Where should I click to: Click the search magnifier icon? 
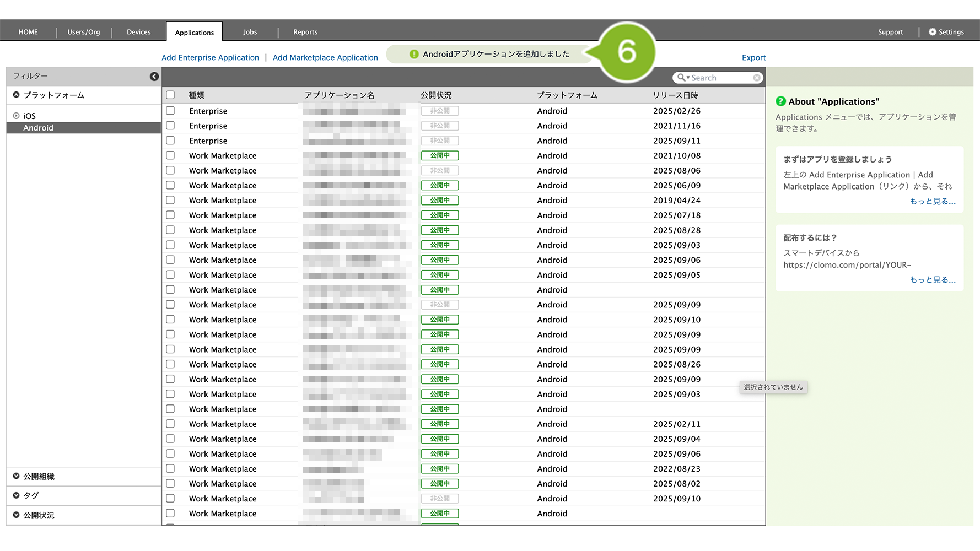(x=682, y=78)
